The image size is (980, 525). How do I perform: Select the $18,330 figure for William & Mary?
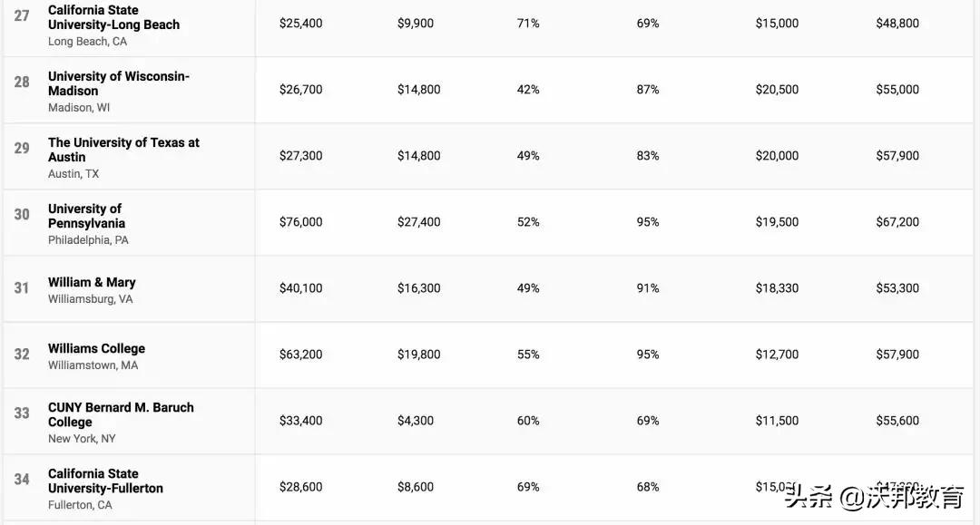[x=777, y=288]
